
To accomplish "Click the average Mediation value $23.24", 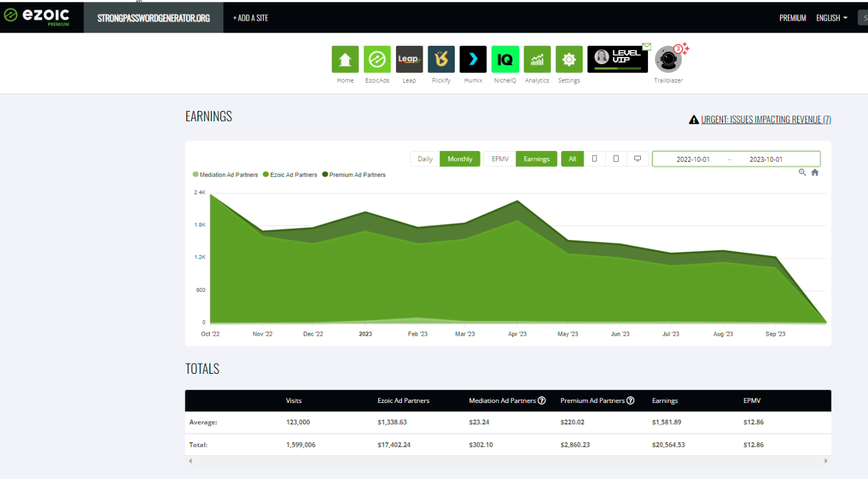I will pos(480,422).
